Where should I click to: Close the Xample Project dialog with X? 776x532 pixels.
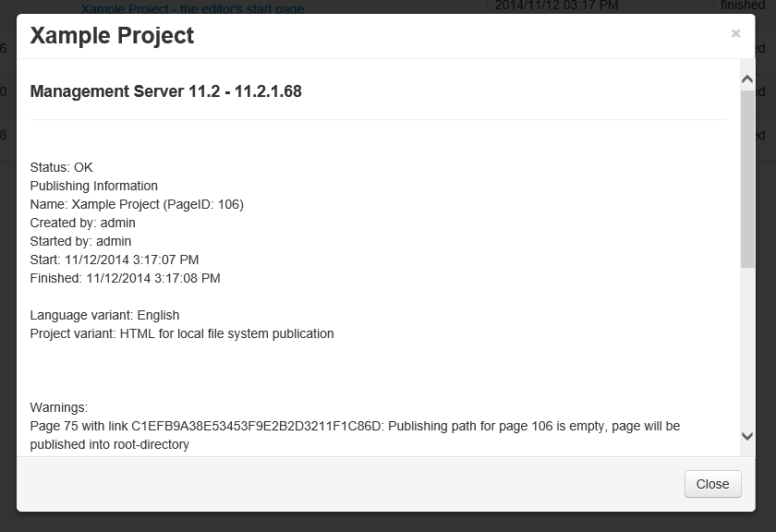pyautogui.click(x=735, y=33)
